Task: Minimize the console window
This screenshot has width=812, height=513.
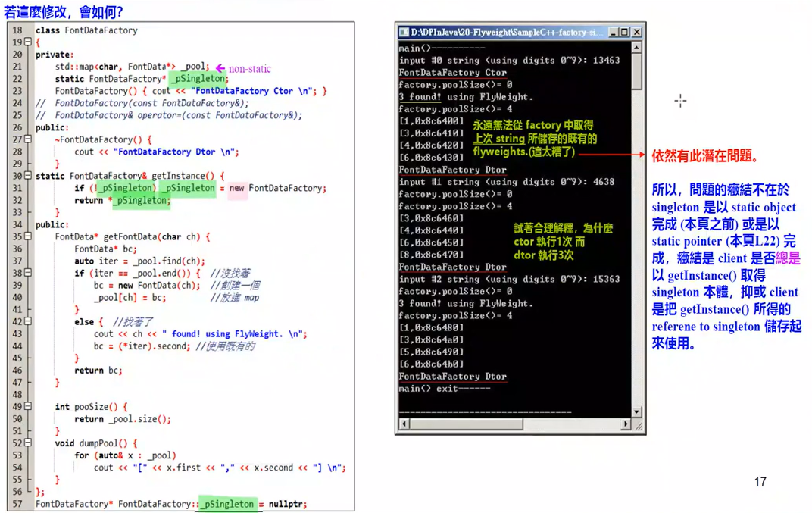Action: pyautogui.click(x=613, y=32)
